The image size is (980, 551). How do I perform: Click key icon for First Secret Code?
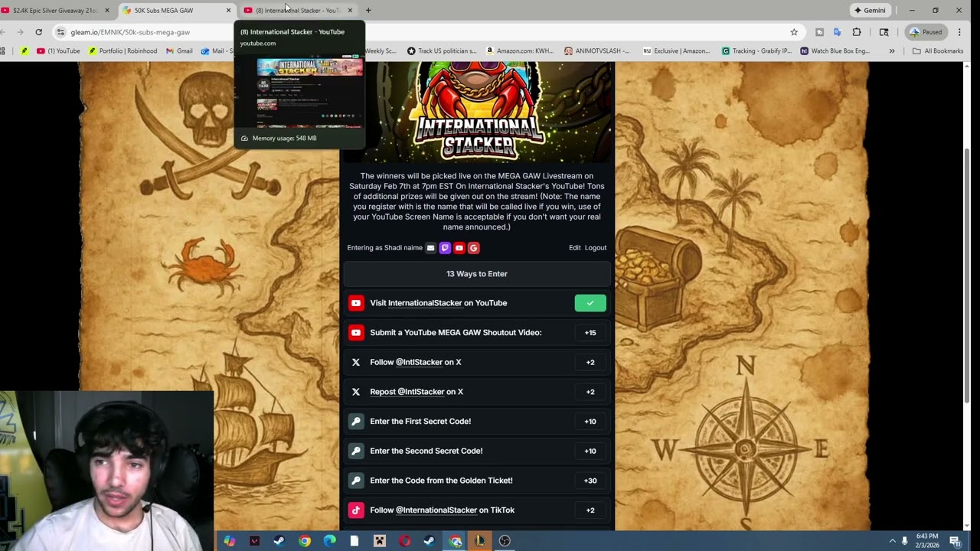pos(356,422)
